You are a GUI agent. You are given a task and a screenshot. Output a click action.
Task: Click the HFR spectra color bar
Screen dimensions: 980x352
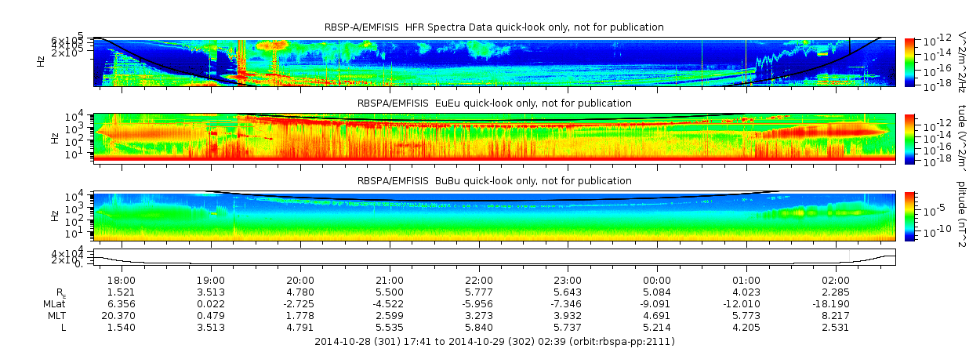909,61
